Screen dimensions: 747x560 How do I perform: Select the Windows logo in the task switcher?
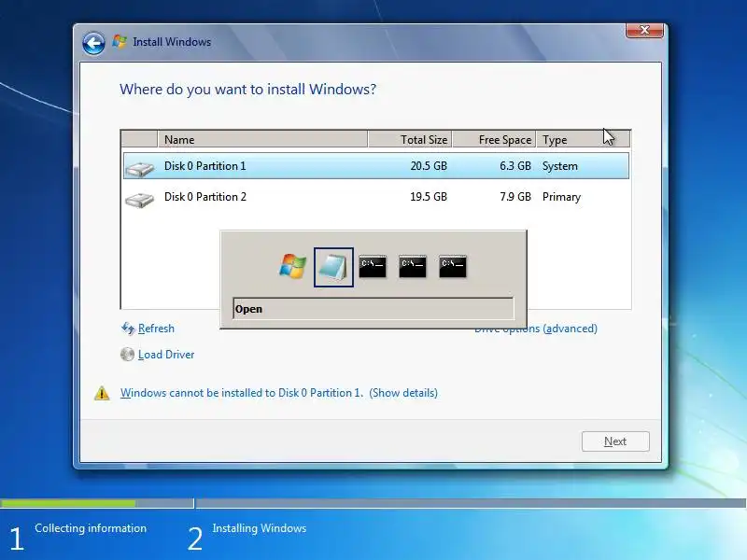[x=292, y=267]
